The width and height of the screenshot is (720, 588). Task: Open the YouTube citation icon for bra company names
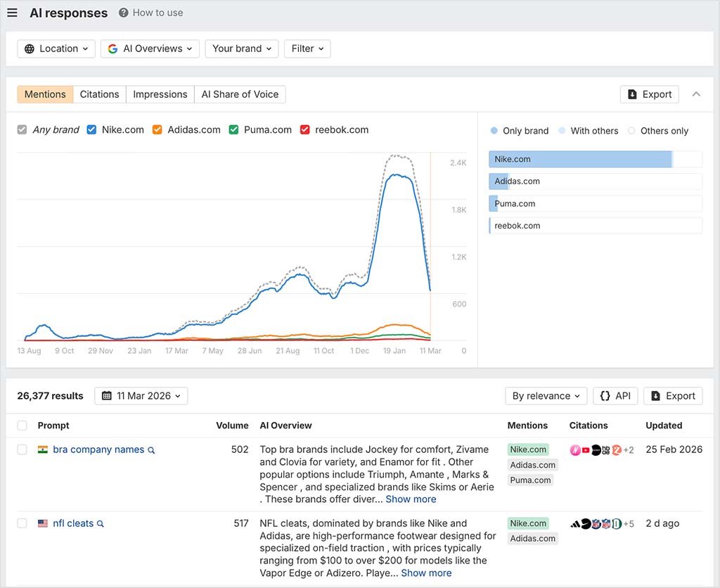pyautogui.click(x=586, y=449)
